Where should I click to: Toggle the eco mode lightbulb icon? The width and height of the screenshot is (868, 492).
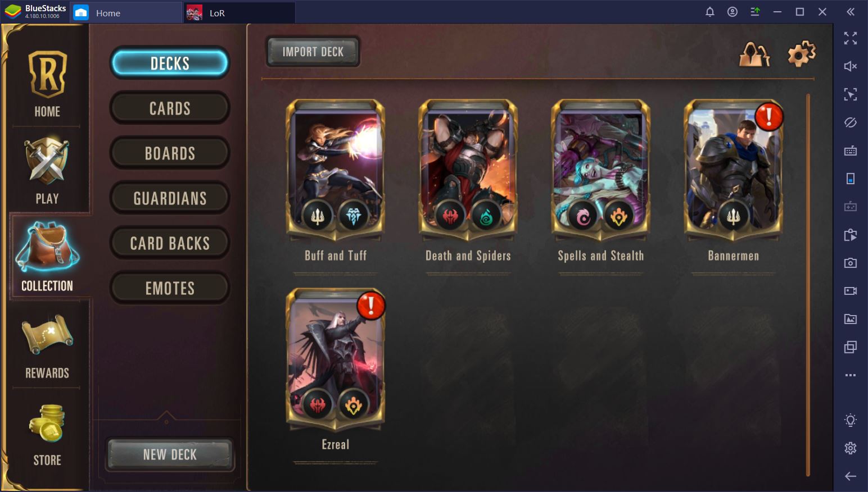(x=851, y=420)
